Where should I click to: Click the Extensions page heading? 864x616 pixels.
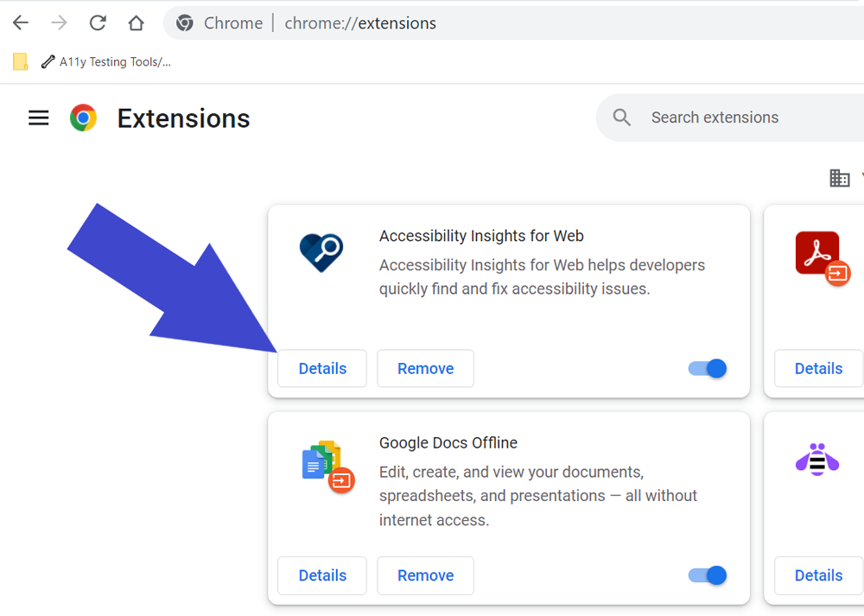point(183,117)
